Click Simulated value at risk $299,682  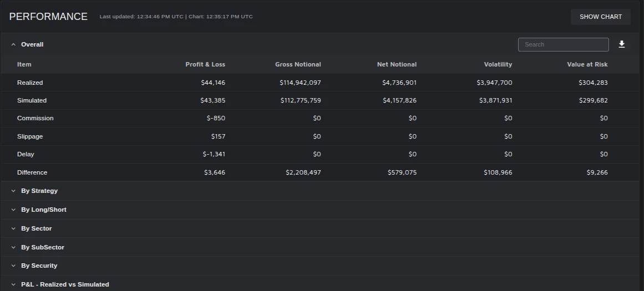594,100
